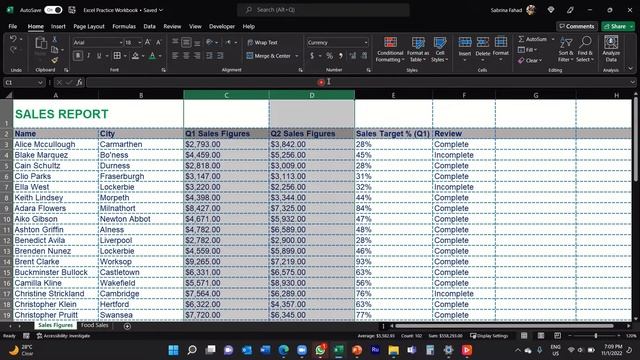Open the Developer tab
The image size is (640, 360).
[222, 27]
